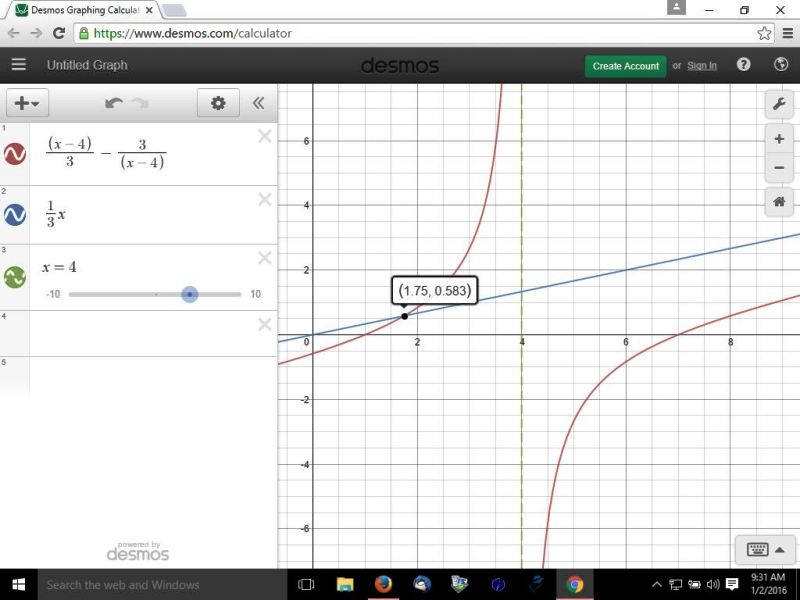Toggle visibility of blue line expression
Image resolution: width=800 pixels, height=600 pixels.
click(15, 215)
